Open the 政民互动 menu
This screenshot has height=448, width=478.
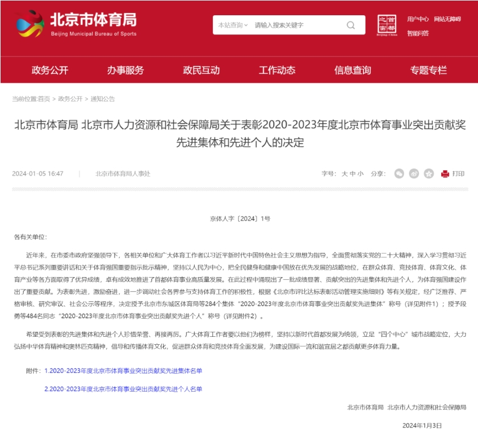pos(201,70)
